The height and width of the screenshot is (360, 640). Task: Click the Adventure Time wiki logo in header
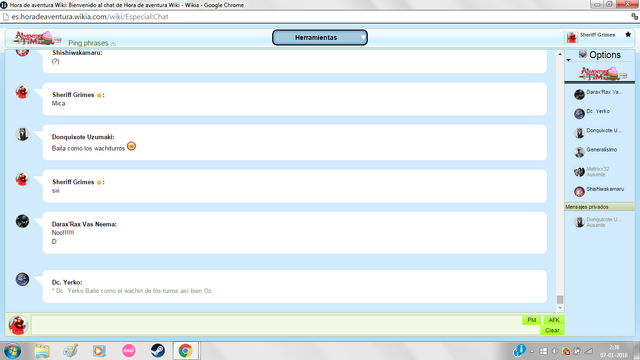coord(37,38)
